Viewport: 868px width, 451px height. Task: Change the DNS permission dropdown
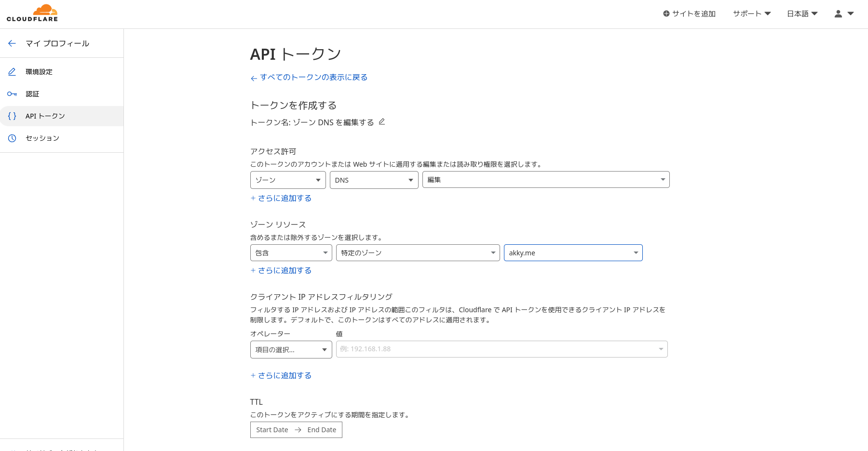tap(374, 180)
